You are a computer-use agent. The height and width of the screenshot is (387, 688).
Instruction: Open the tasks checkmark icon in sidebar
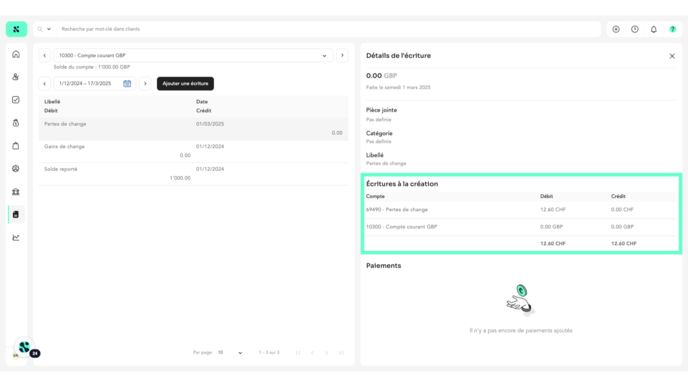pos(16,100)
